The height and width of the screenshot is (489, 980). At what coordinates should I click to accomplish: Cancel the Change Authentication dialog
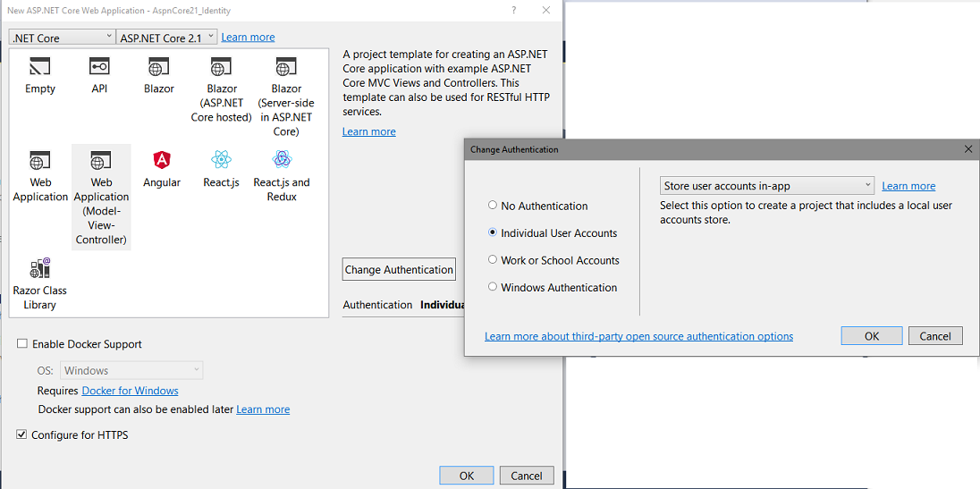935,336
